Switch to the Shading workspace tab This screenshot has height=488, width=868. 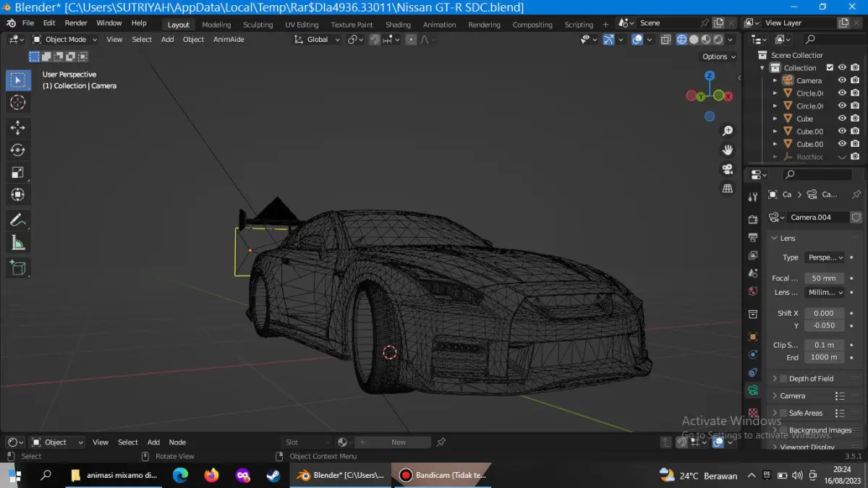tap(398, 25)
